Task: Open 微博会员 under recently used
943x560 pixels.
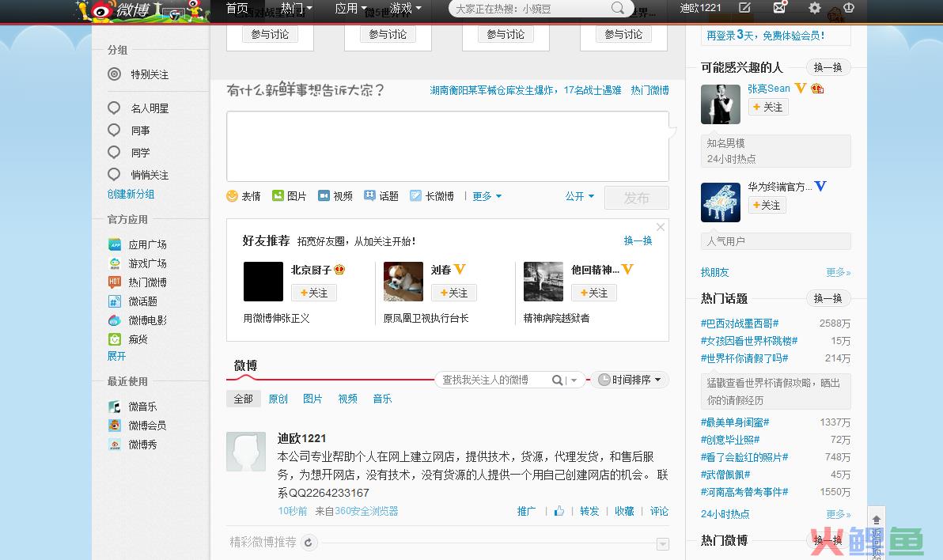Action: [138, 426]
